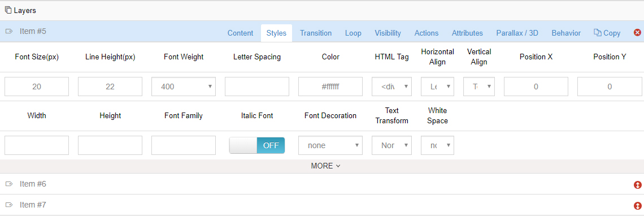The height and width of the screenshot is (216, 644).
Task: Open the HTML Tag dropdown
Action: click(x=392, y=87)
